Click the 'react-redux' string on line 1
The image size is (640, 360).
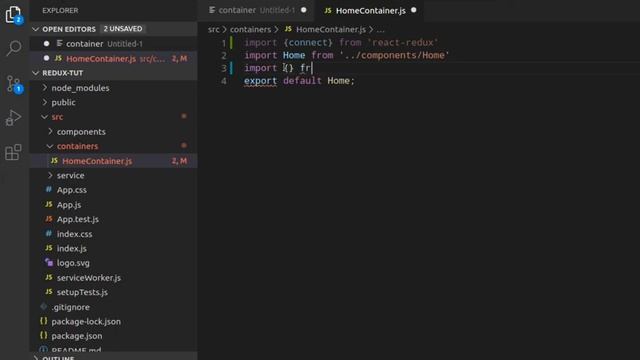(402, 42)
